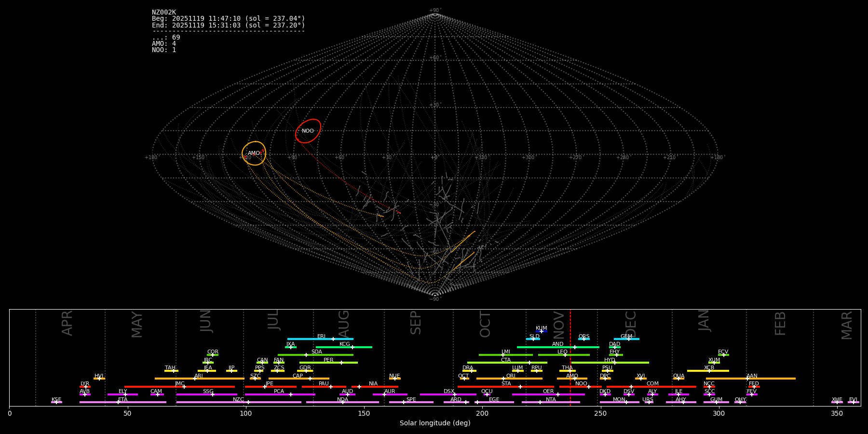The image size is (868, 434).
Task: Click the SSG shower bar label
Action: (x=208, y=392)
